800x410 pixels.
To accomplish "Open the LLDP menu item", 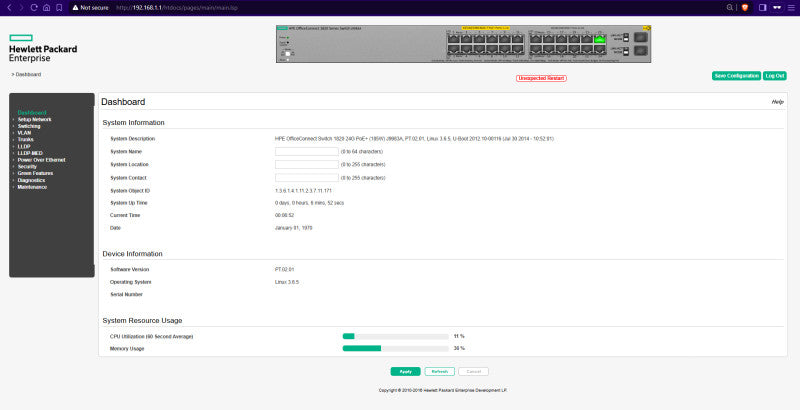I will [x=24, y=146].
